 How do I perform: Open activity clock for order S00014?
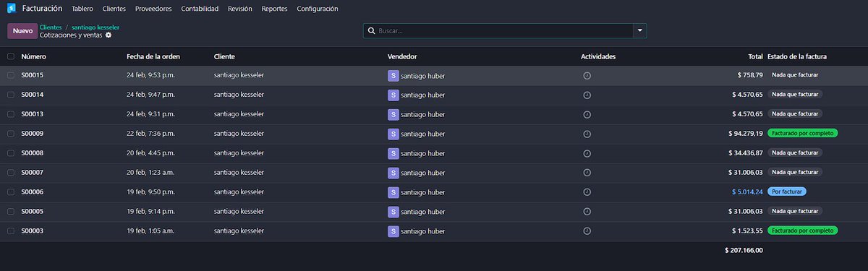(587, 95)
